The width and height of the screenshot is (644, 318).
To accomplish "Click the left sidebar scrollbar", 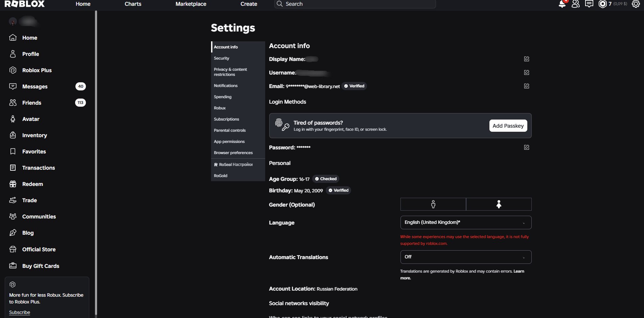I will 96,163.
